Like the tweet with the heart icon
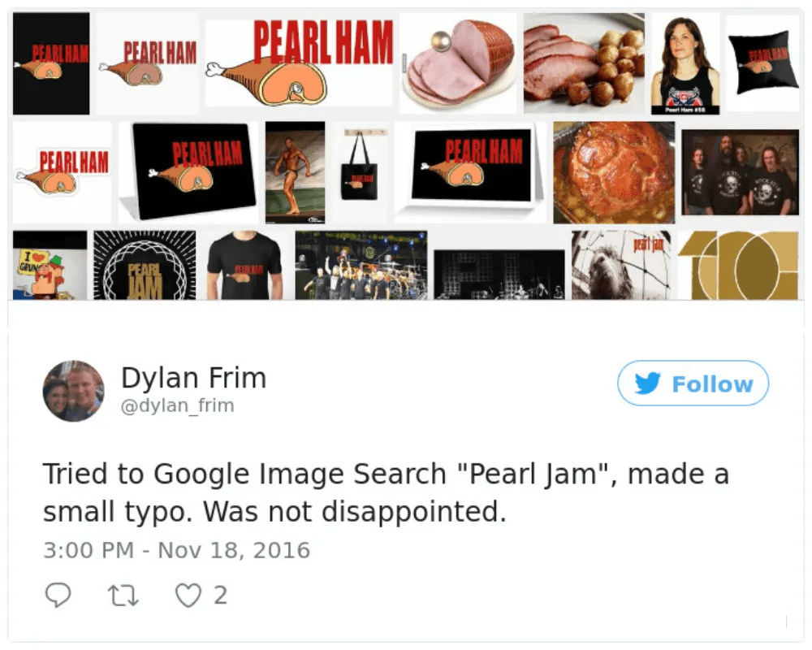Screen dimensions: 812x650 188,595
